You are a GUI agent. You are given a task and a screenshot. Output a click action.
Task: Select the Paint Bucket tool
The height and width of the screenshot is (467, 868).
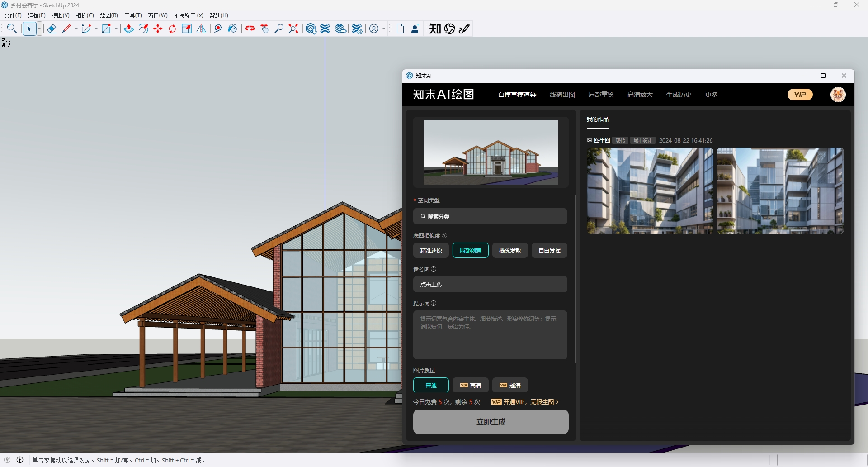tap(232, 29)
